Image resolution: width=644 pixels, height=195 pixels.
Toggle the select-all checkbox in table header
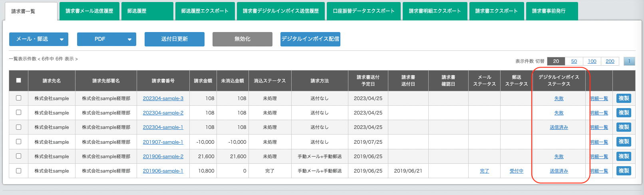click(18, 80)
